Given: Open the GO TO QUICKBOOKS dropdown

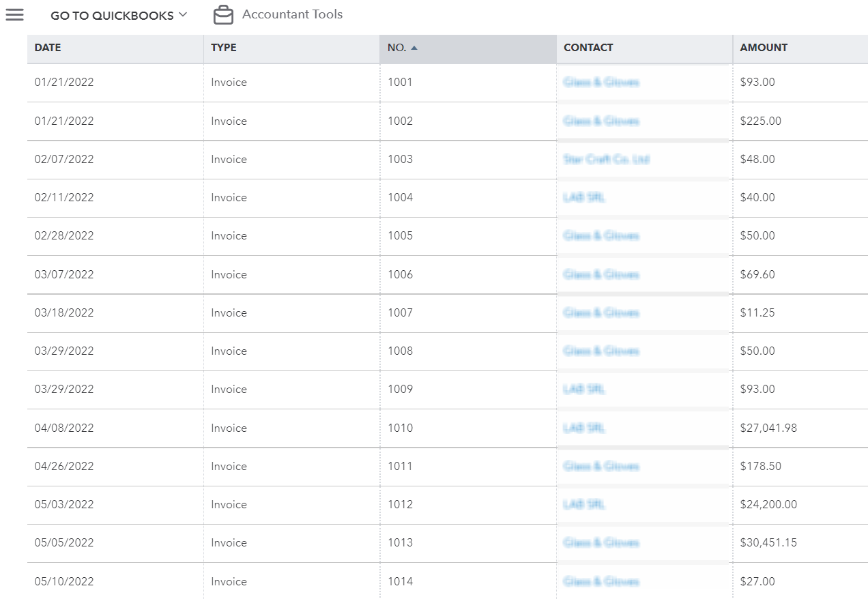Looking at the screenshot, I should pyautogui.click(x=119, y=15).
